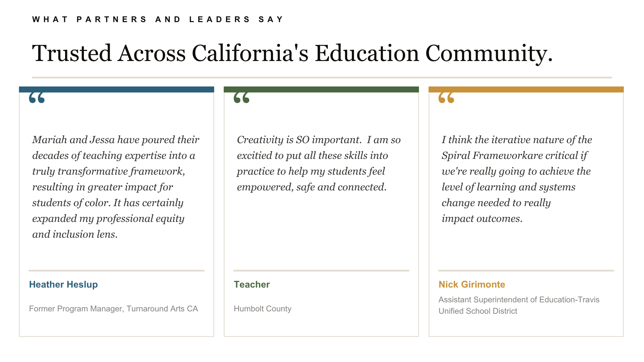Select the main slide title text
This screenshot has height=362, width=644.
coord(292,53)
